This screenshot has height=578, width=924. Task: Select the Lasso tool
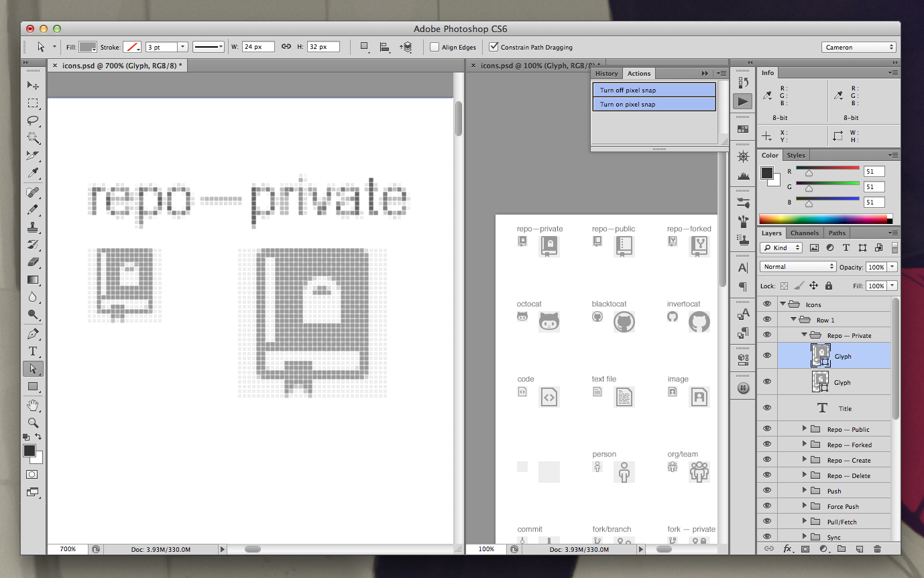(x=32, y=121)
